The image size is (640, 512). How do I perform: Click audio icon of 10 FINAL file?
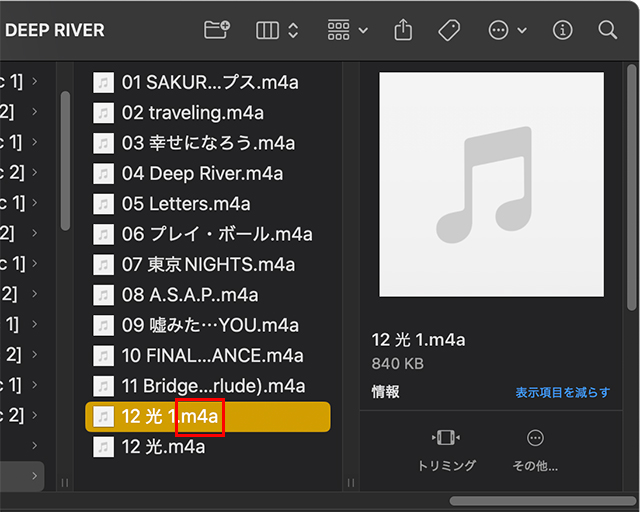coord(103,355)
